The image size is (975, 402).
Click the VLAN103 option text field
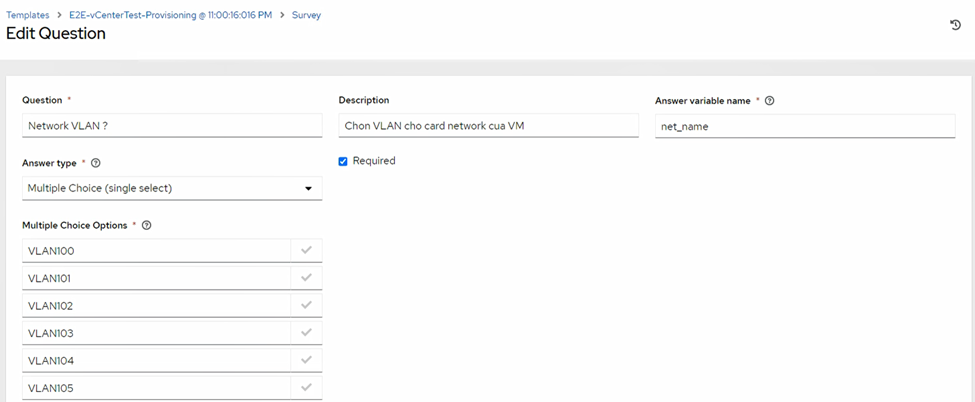pos(156,333)
